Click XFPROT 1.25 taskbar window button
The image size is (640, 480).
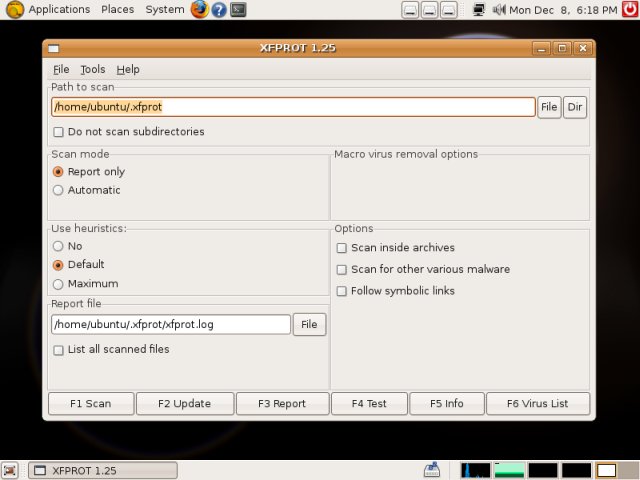pyautogui.click(x=102, y=471)
